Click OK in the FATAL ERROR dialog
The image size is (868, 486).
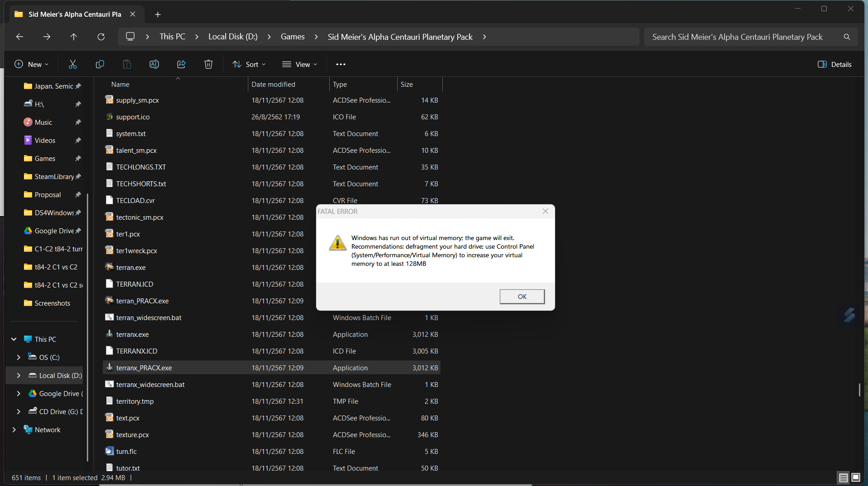[x=522, y=297]
